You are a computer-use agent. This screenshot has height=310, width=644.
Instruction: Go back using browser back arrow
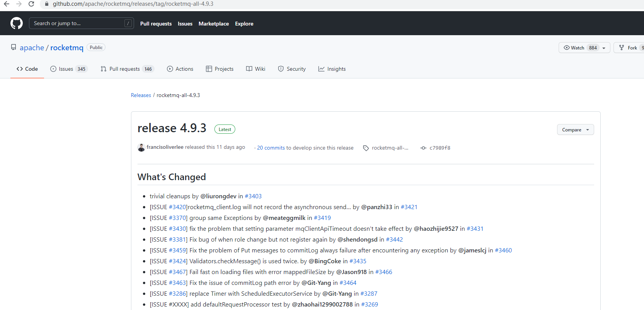7,4
